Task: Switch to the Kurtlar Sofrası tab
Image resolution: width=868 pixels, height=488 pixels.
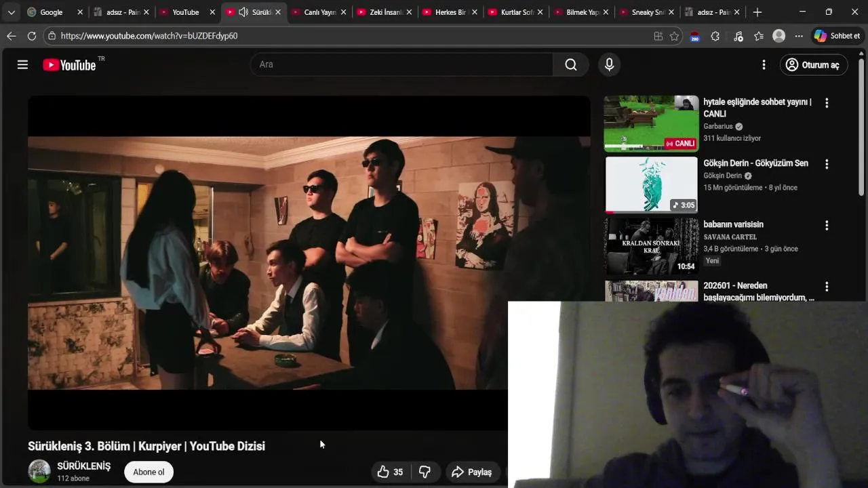Action: tap(517, 12)
